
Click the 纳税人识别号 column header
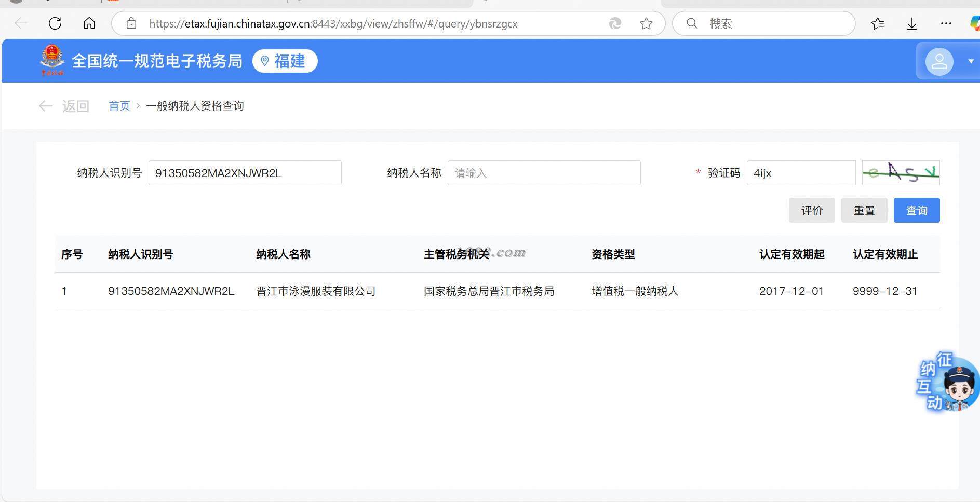(140, 254)
